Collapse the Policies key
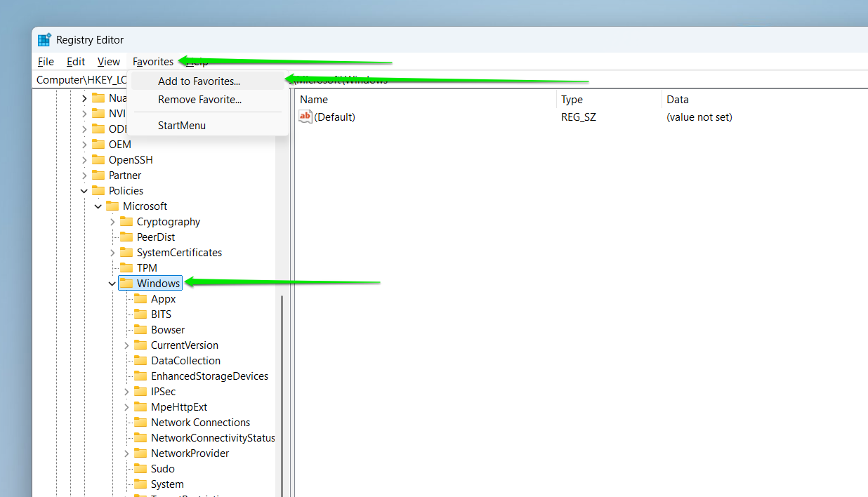The height and width of the screenshot is (497, 868). (84, 191)
